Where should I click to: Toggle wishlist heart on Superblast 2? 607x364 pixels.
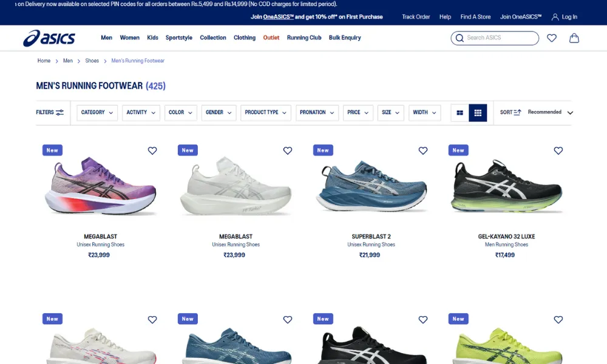423,150
